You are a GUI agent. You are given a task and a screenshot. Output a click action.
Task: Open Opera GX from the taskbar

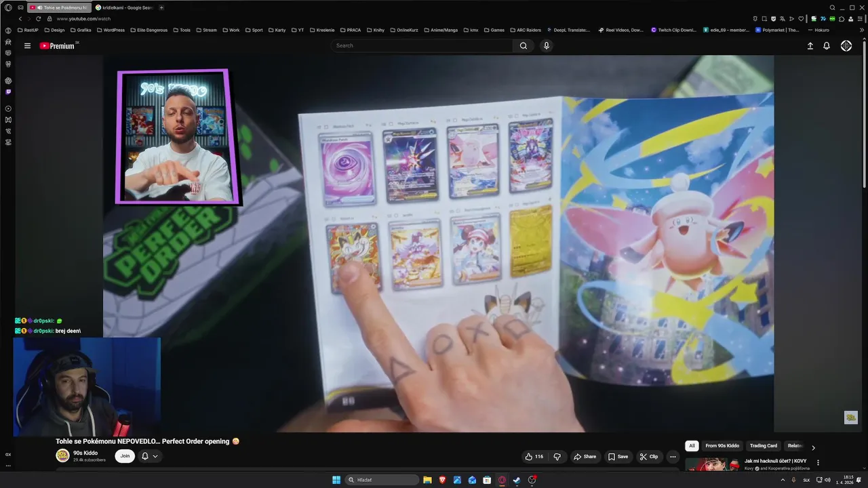point(502,480)
